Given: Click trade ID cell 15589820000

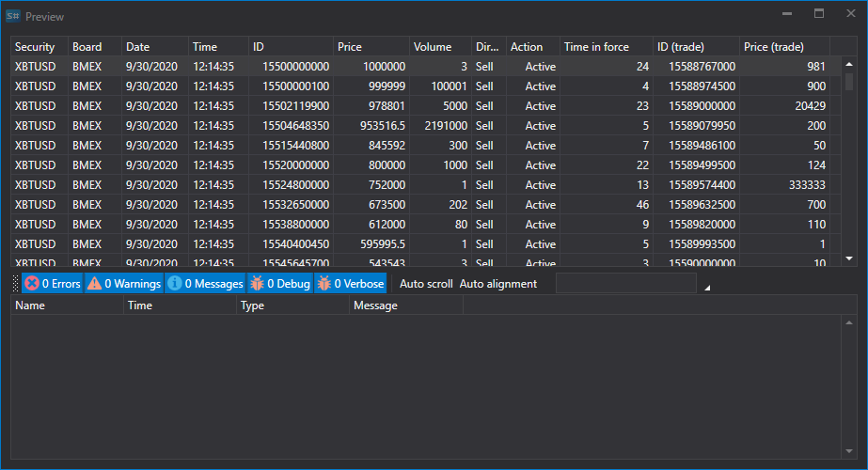Looking at the screenshot, I should (x=697, y=225).
